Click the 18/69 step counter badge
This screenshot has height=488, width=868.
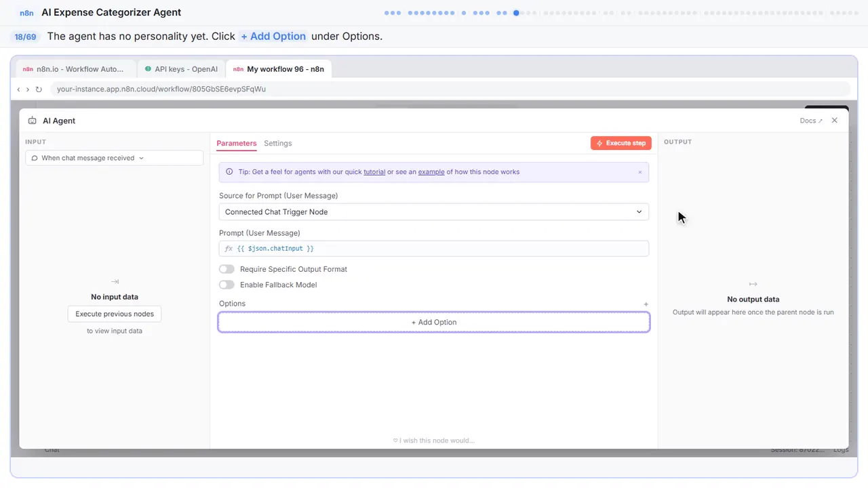click(x=25, y=37)
